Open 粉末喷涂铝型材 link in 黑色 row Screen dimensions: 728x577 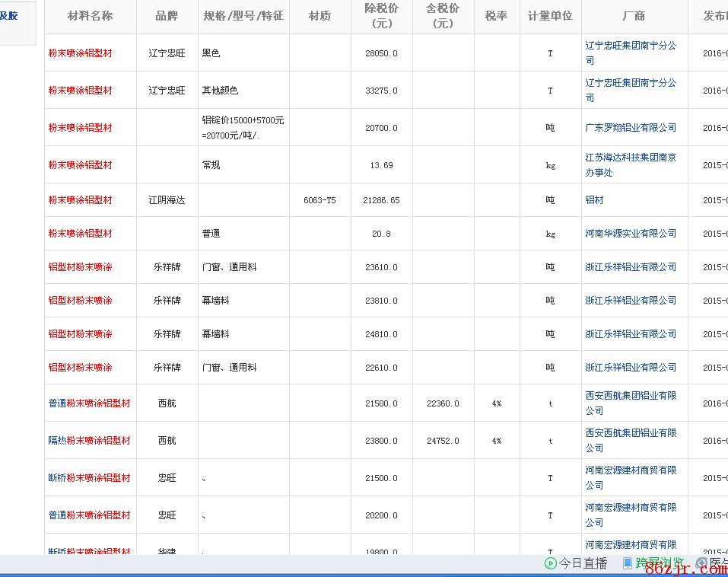80,53
